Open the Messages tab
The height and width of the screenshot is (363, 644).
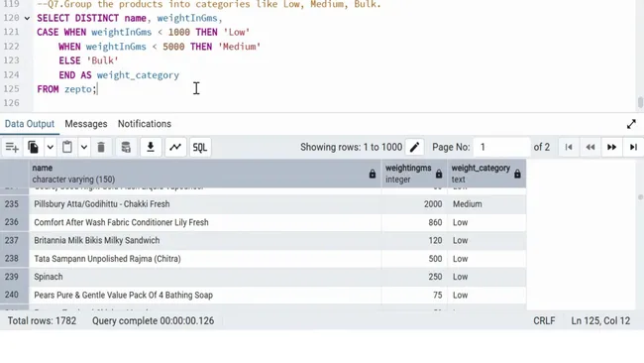click(x=86, y=124)
